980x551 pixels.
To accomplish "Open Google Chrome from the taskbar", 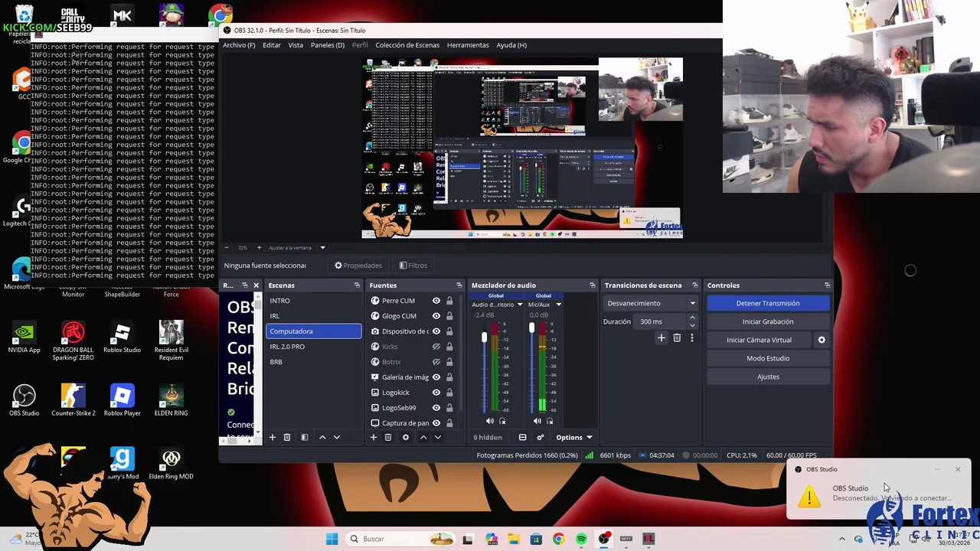I will click(558, 539).
